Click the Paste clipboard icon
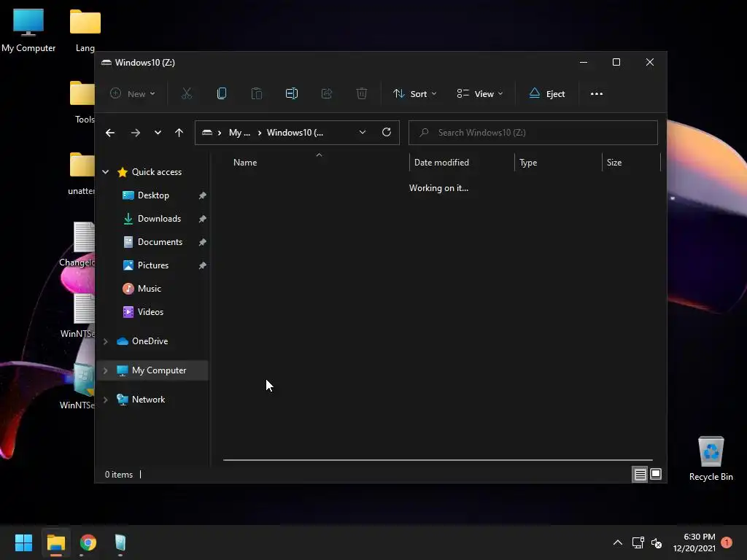This screenshot has width=747, height=560. [257, 94]
